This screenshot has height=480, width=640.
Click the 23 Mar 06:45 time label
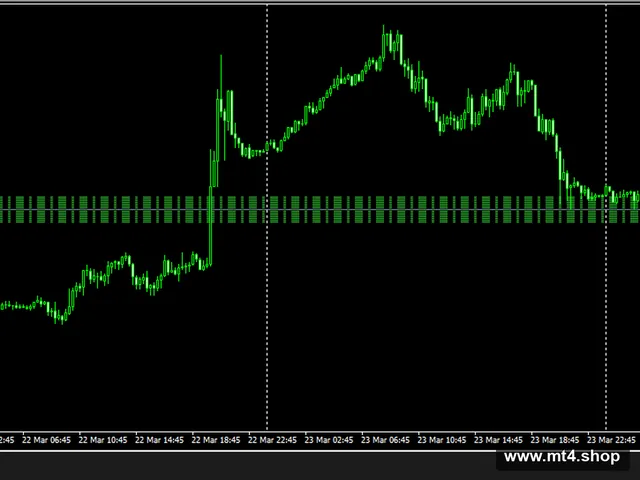tap(385, 440)
